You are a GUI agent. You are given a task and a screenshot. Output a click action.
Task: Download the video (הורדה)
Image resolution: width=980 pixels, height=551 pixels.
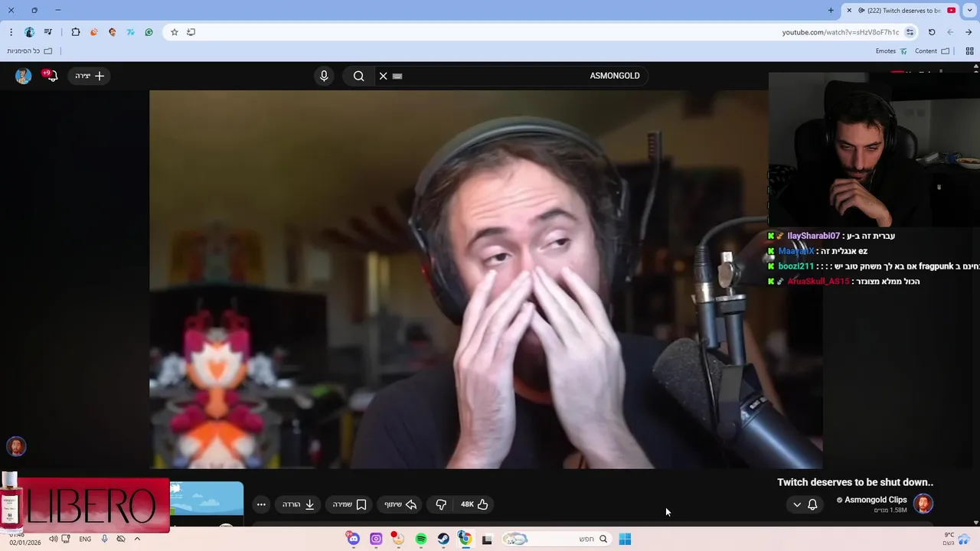pyautogui.click(x=299, y=504)
